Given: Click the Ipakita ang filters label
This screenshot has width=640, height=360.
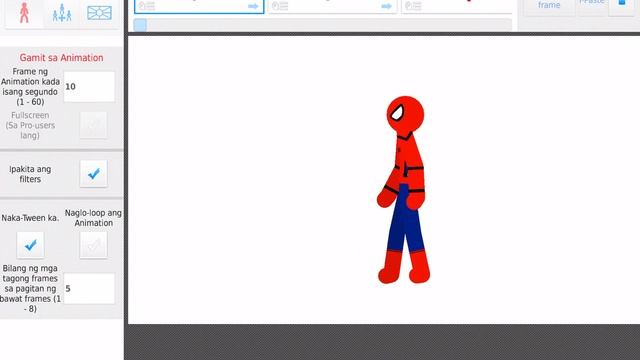Looking at the screenshot, I should coord(30,174).
